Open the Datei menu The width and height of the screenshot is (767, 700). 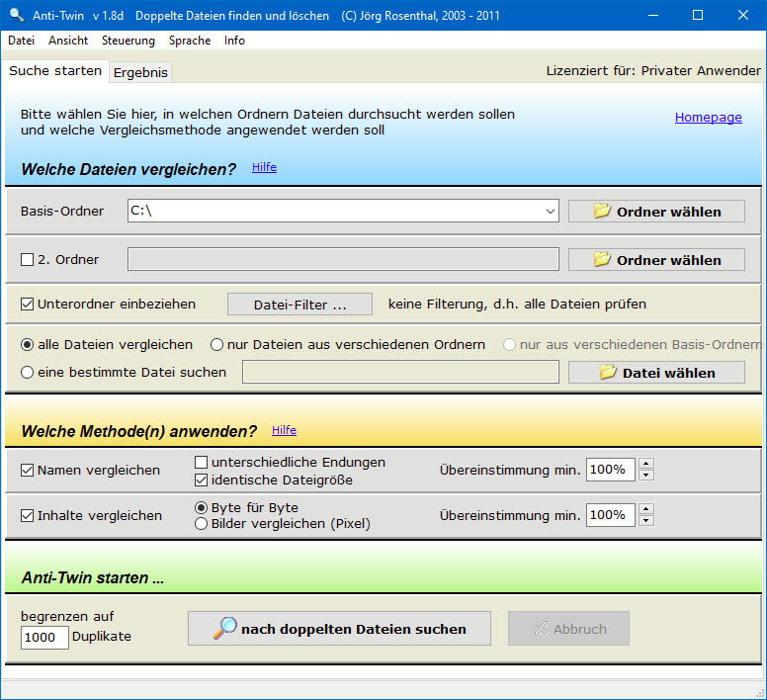[21, 41]
